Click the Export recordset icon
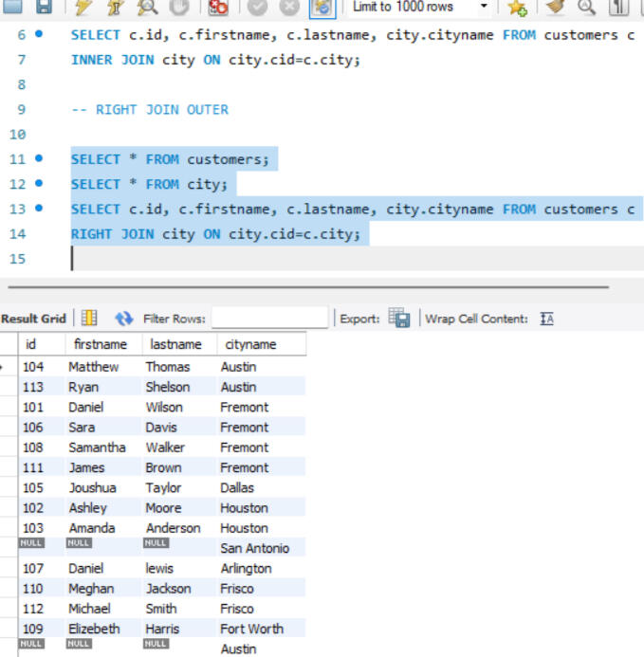The width and height of the screenshot is (644, 657). pyautogui.click(x=399, y=319)
